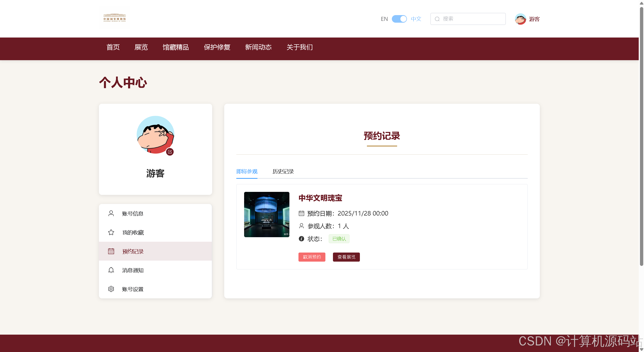This screenshot has width=644, height=352.
Task: Select the 即将参观 tab
Action: pyautogui.click(x=247, y=171)
